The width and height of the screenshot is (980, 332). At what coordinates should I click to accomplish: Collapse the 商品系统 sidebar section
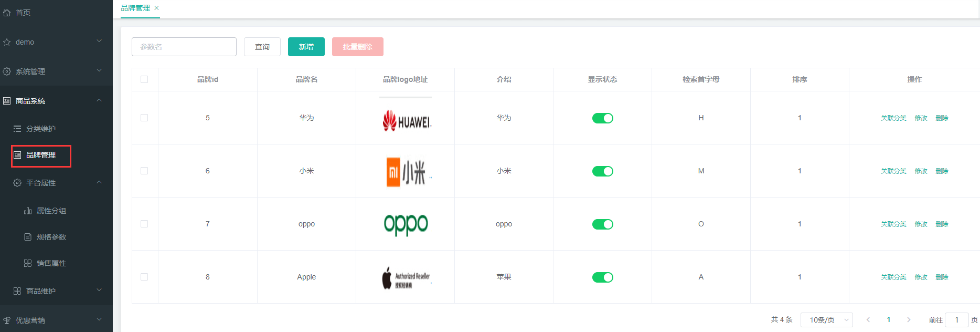[x=56, y=101]
